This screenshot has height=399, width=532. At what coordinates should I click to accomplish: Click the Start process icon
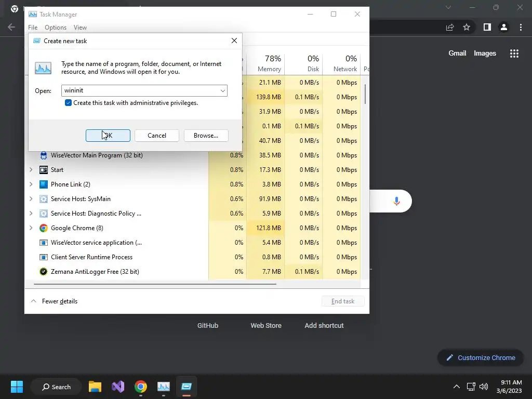pos(44,170)
